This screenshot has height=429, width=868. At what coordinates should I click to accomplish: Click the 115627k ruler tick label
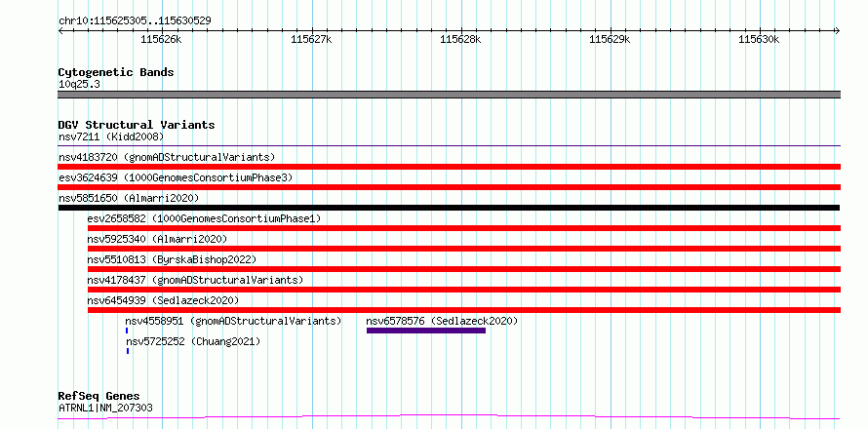[311, 39]
